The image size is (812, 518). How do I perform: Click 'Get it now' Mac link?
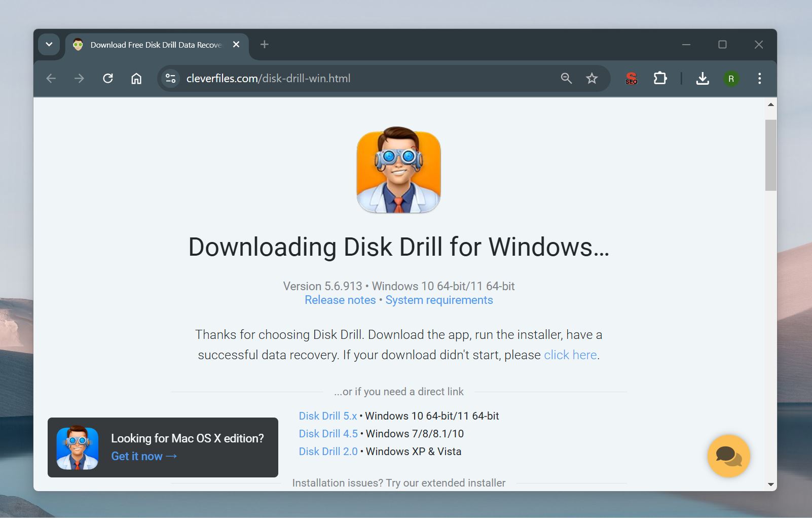pos(144,456)
